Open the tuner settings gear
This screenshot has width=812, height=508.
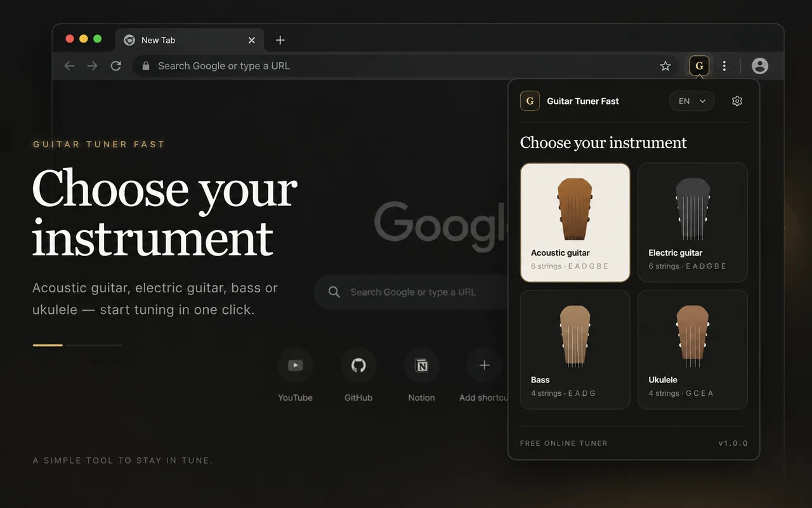click(x=737, y=101)
